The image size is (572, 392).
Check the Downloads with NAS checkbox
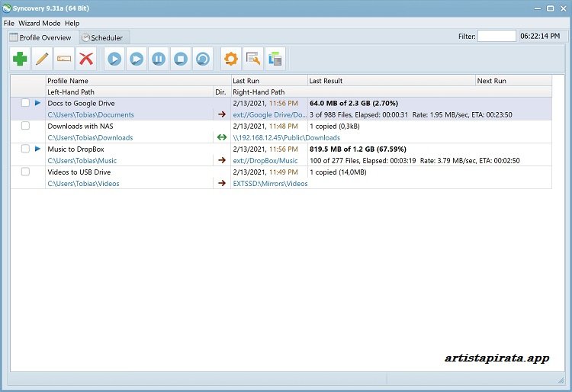coord(25,126)
